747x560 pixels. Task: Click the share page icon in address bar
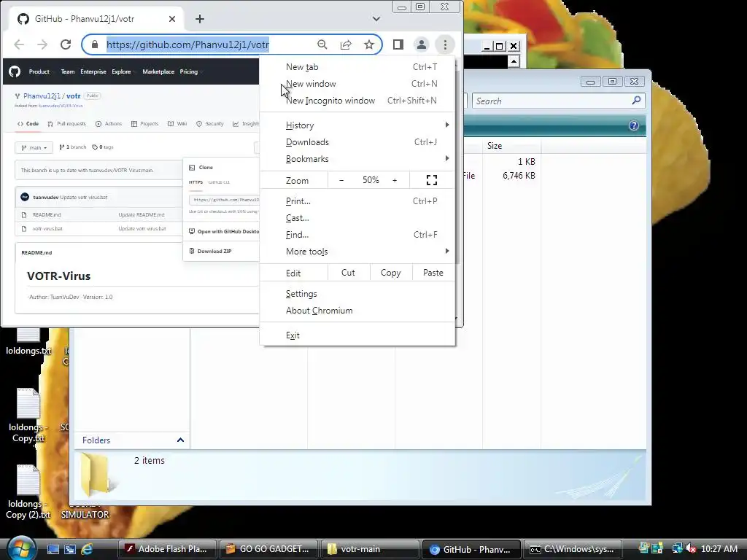point(346,44)
